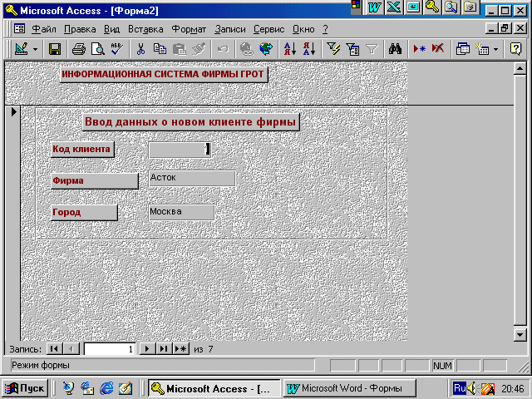The width and height of the screenshot is (532, 399).
Task: Open the Вид menu
Action: (x=111, y=30)
